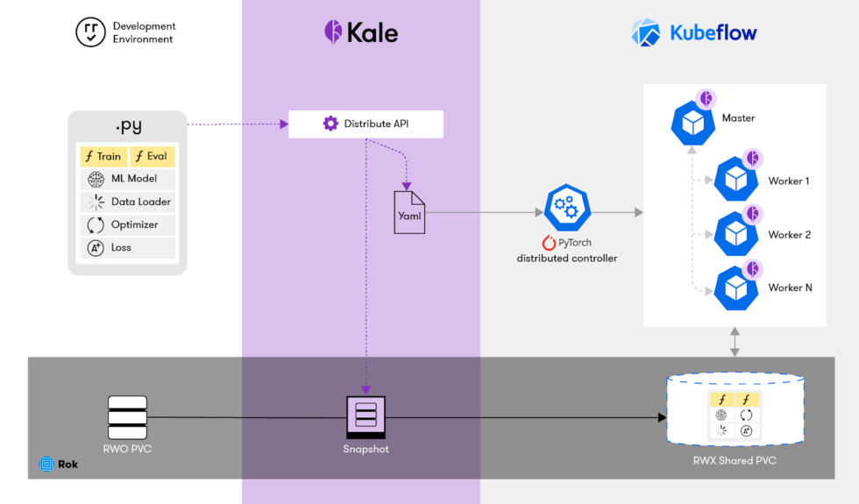Click the ML Model brain icon
The image size is (859, 504).
click(x=96, y=179)
